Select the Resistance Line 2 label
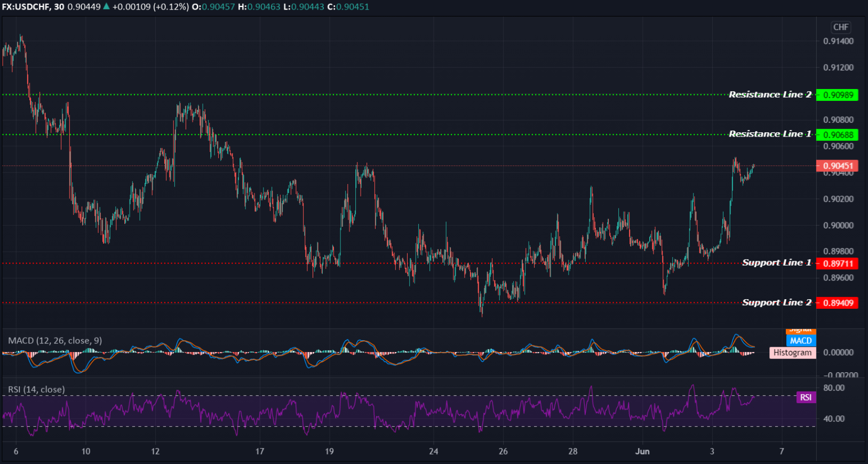 click(770, 94)
